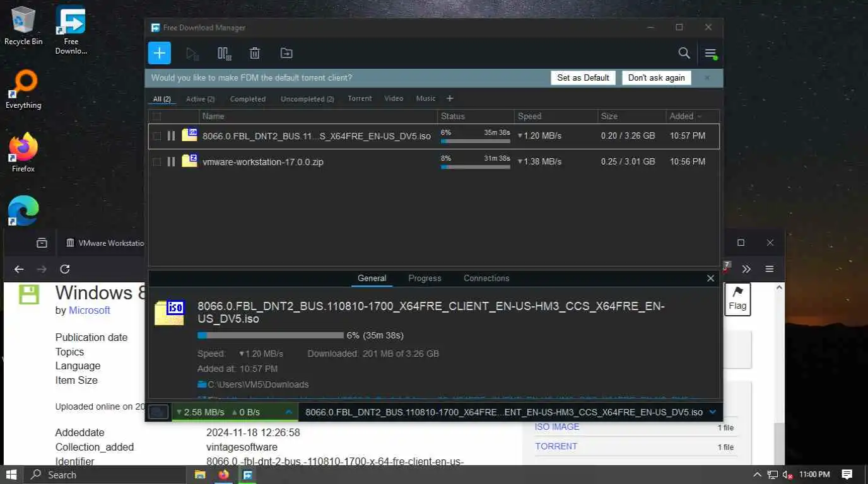Open the Firefox hamburger menu
The width and height of the screenshot is (868, 484).
point(770,269)
